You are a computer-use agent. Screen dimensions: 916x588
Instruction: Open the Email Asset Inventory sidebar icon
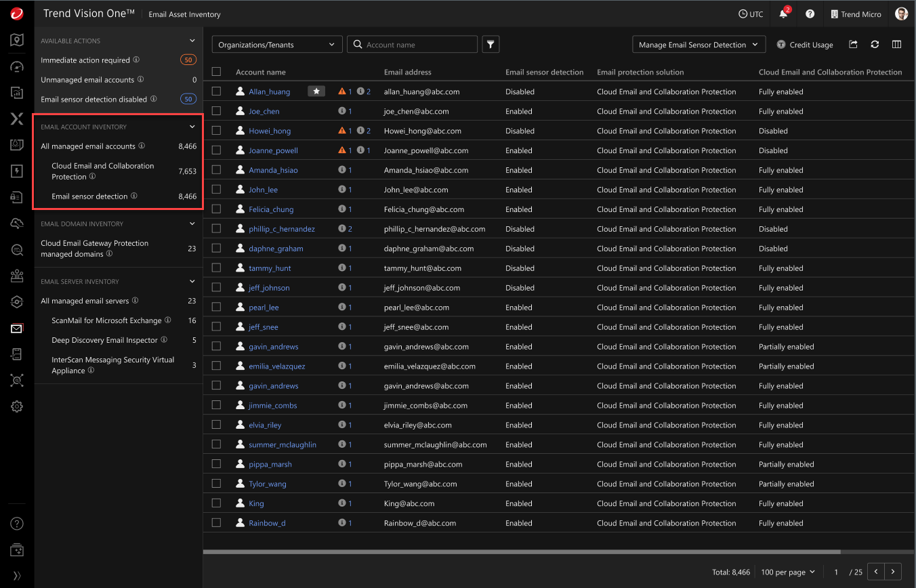coord(16,328)
